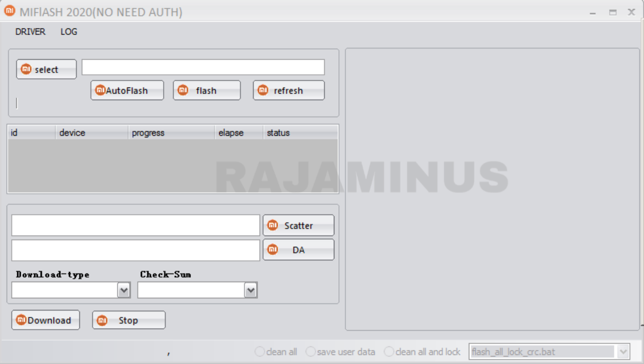Click into the firmware path input field

(203, 67)
